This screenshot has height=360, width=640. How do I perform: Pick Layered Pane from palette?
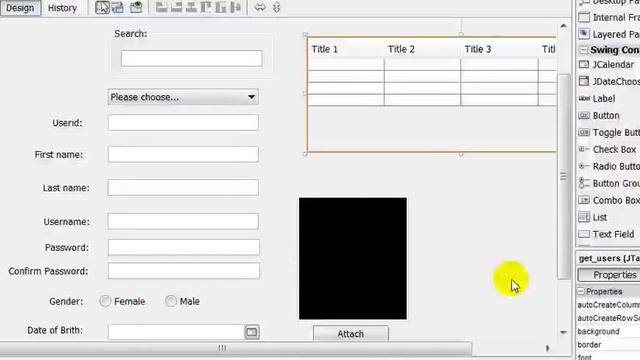pos(609,34)
